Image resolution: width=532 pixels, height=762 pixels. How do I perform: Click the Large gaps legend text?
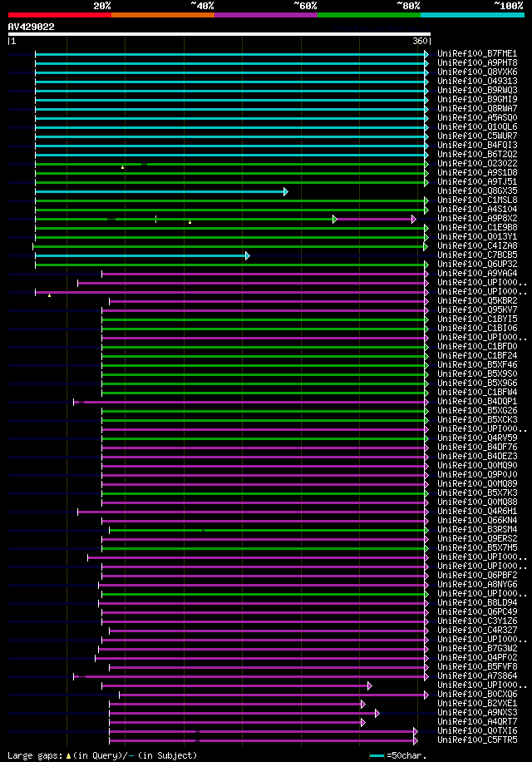[102, 755]
